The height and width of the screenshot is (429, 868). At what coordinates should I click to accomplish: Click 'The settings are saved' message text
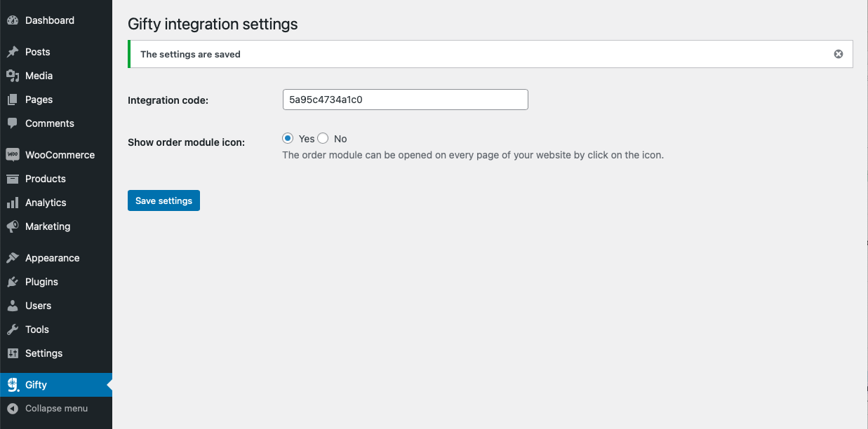(190, 54)
